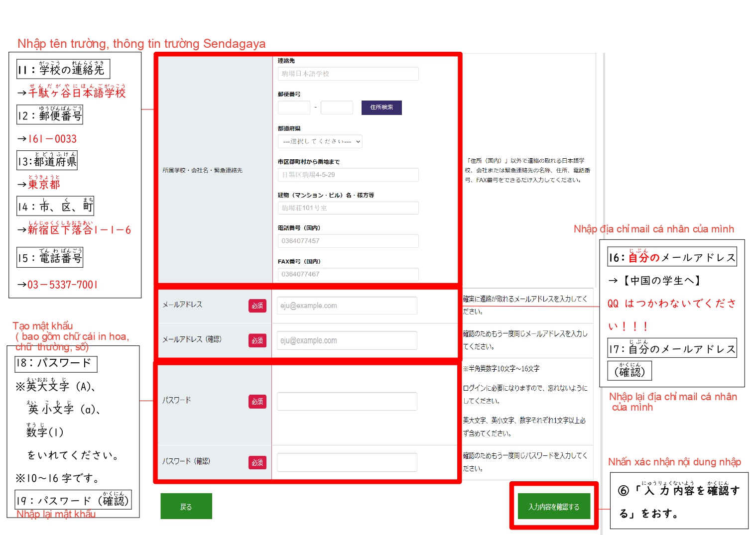Click the 市区町村から番地まで address field
Viewport: 756px width, 535px height.
[348, 175]
